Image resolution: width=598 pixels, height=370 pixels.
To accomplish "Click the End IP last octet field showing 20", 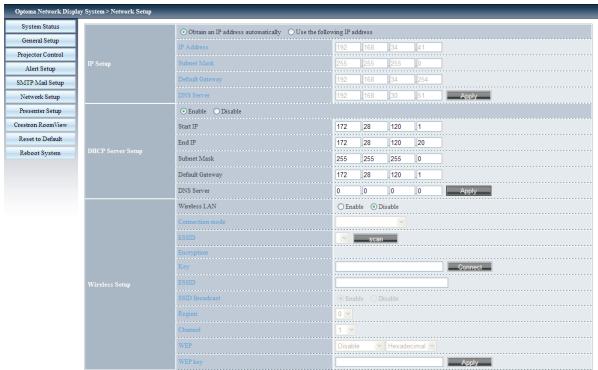I will point(429,143).
